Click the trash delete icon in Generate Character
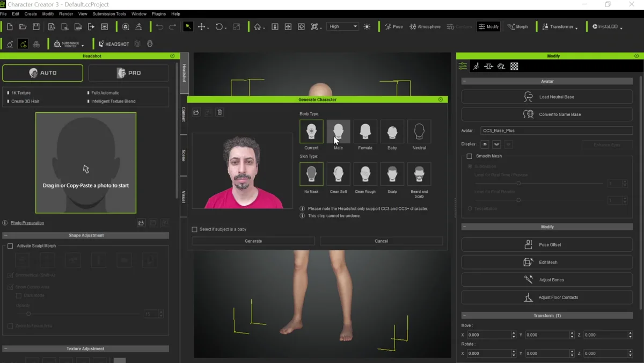 pyautogui.click(x=219, y=112)
